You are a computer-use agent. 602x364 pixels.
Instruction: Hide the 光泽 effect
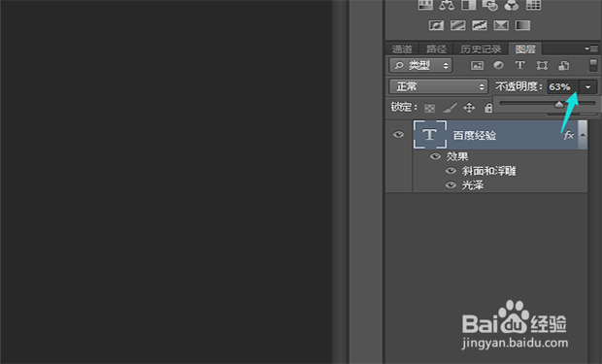[451, 185]
